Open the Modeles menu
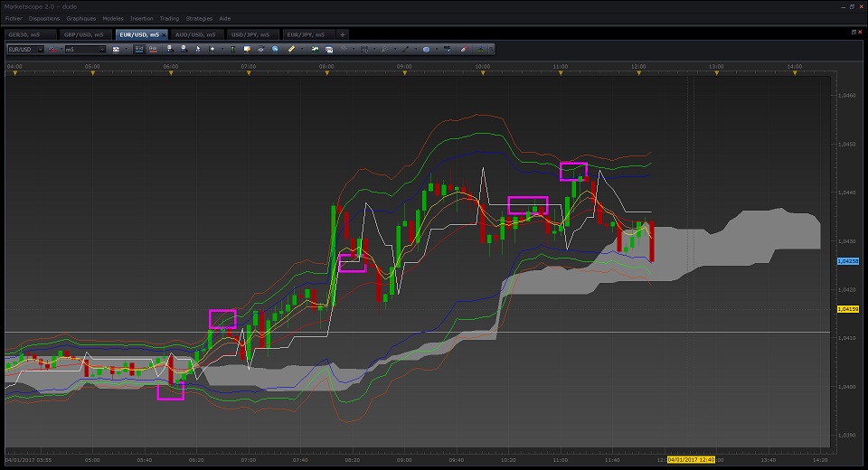The image size is (868, 470). click(113, 18)
